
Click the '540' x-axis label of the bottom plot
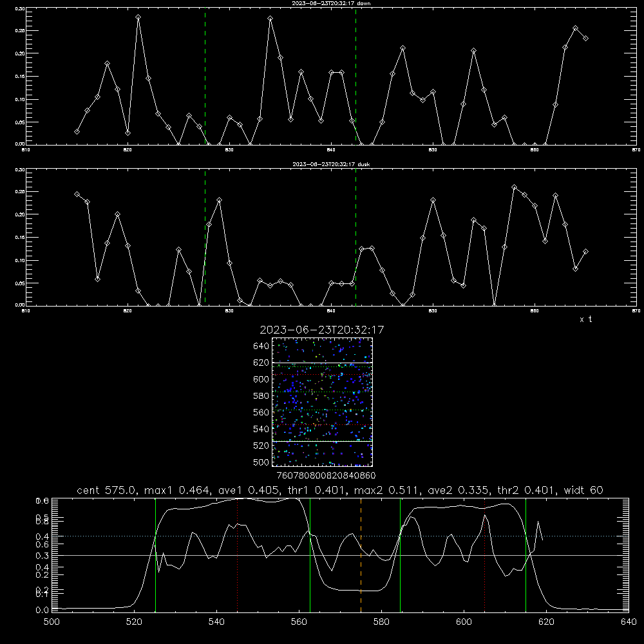[216, 622]
